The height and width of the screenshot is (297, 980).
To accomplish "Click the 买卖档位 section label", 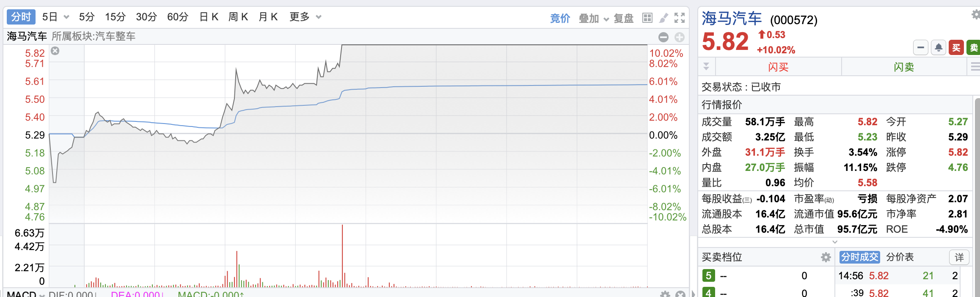I will click(x=722, y=257).
